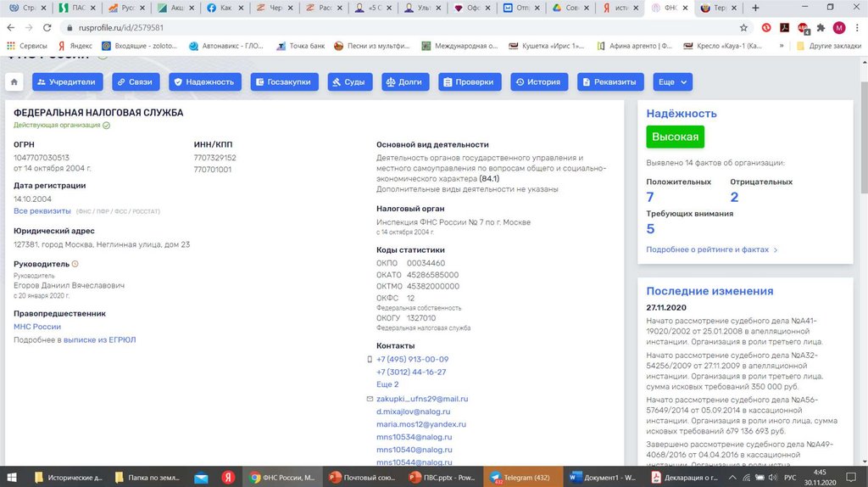Open the Госзакупки section
This screenshot has height=487, width=868.
click(284, 82)
